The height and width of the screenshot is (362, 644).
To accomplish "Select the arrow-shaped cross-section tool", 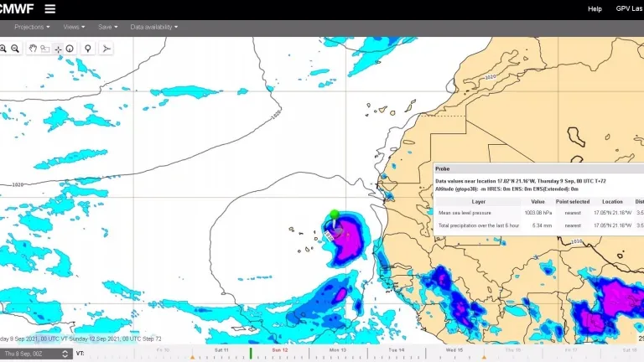I will tap(106, 49).
